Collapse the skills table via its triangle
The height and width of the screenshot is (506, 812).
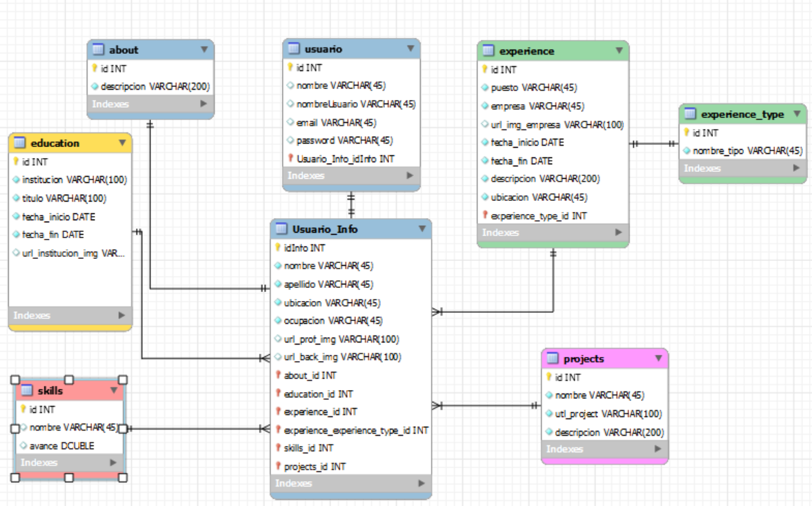point(114,391)
